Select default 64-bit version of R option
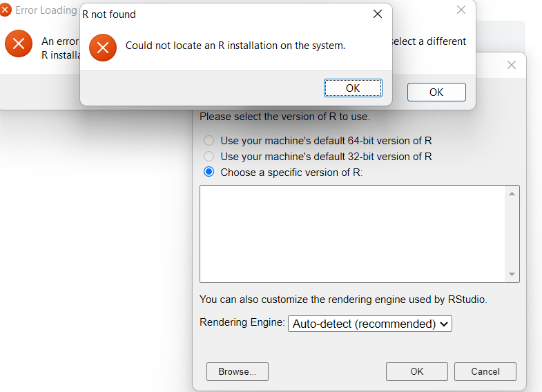 (x=209, y=141)
